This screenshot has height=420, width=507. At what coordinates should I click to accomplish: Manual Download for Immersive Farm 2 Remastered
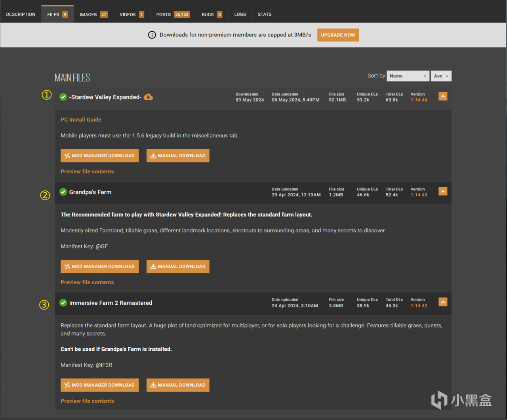coord(178,385)
